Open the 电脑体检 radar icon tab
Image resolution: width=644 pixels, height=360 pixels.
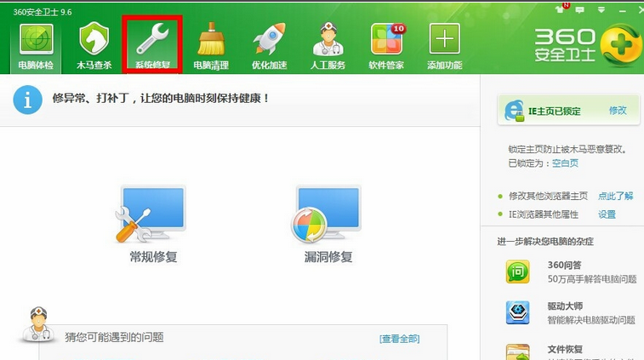tap(36, 39)
